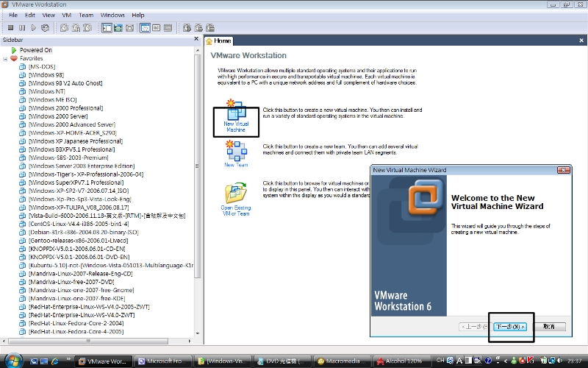Open the Team menu
This screenshot has width=588, height=368.
[86, 15]
